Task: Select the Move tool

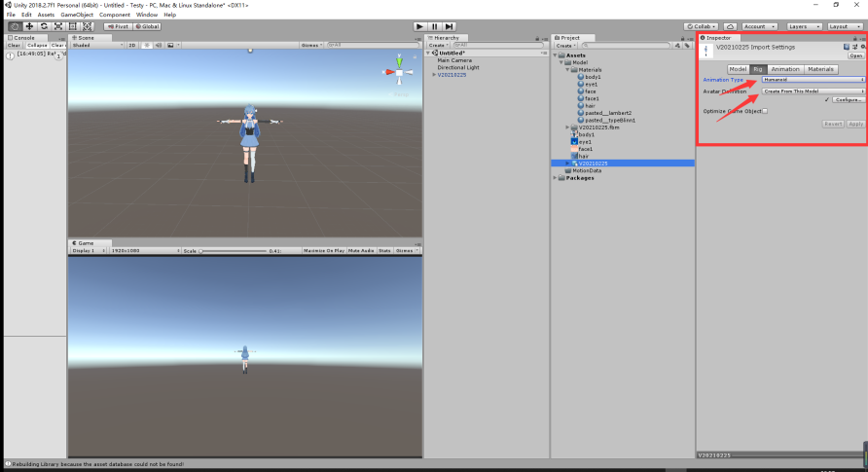Action: point(29,26)
